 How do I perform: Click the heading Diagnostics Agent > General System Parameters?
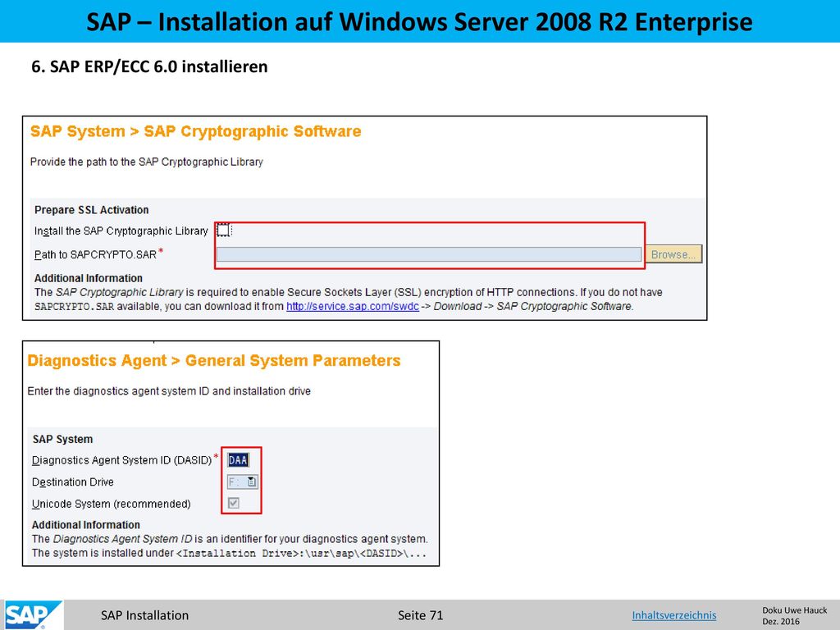[x=214, y=361]
